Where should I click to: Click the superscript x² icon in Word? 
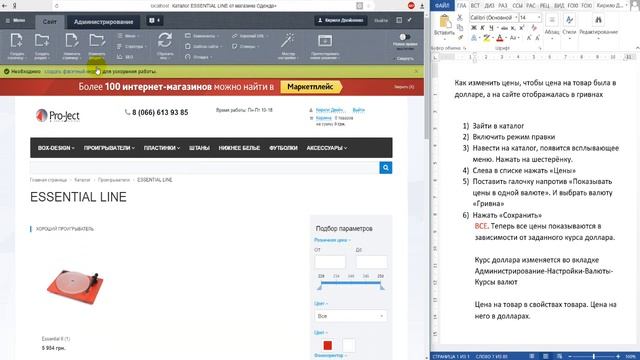pos(521,28)
